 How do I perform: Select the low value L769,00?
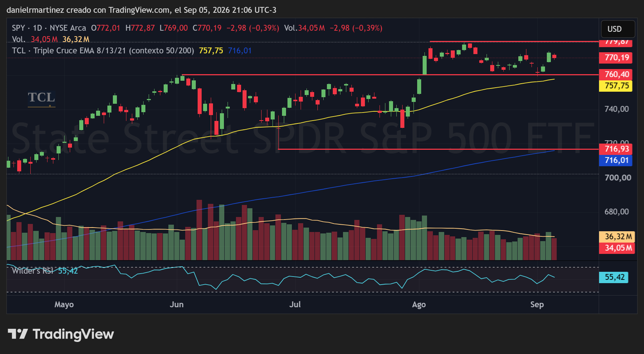point(174,28)
